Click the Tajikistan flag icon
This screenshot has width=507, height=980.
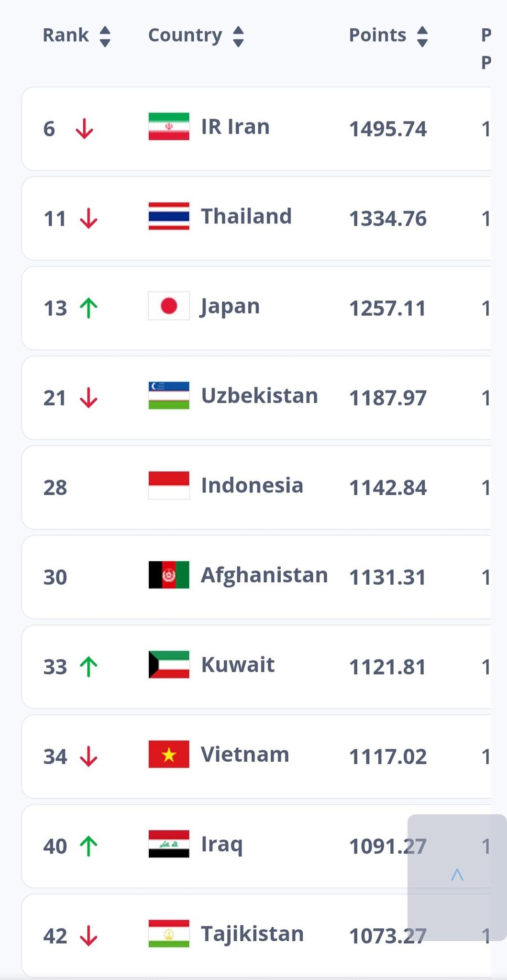pos(169,934)
